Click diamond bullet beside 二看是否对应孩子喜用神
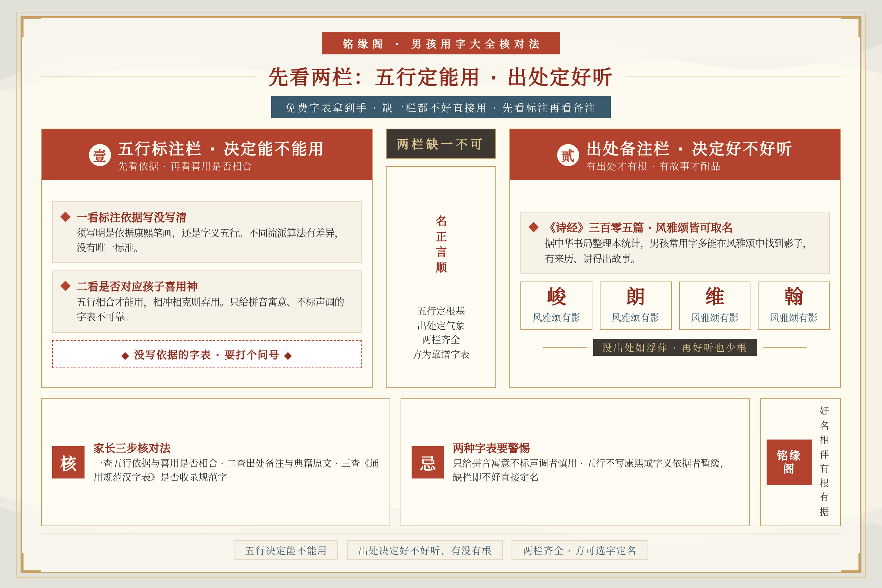Screen dimensions: 882x588 (x=66, y=286)
